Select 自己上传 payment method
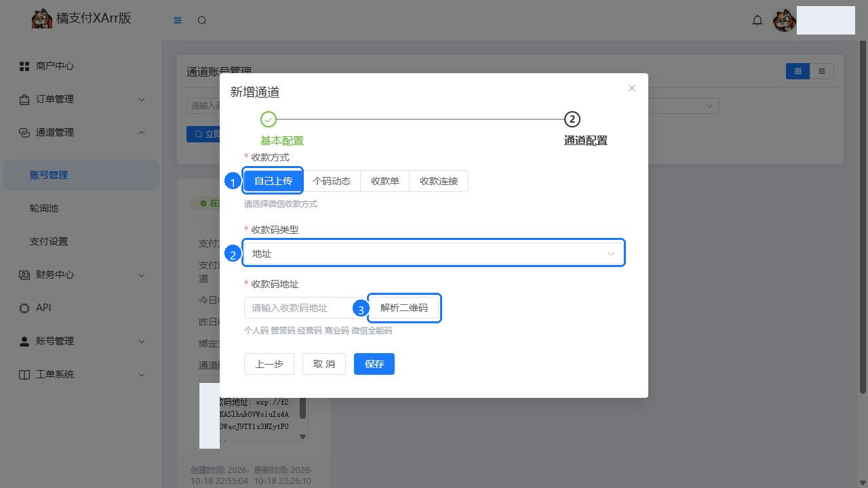The image size is (868, 488). [x=273, y=181]
